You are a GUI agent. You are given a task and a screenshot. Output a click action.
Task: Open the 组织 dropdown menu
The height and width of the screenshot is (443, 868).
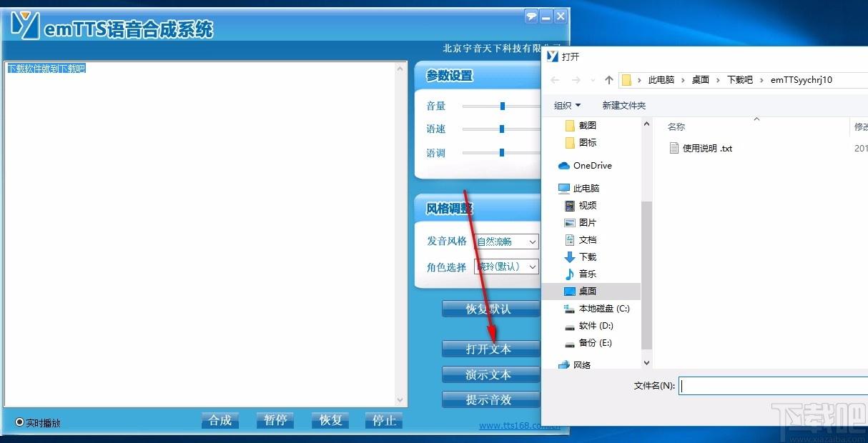coord(568,105)
